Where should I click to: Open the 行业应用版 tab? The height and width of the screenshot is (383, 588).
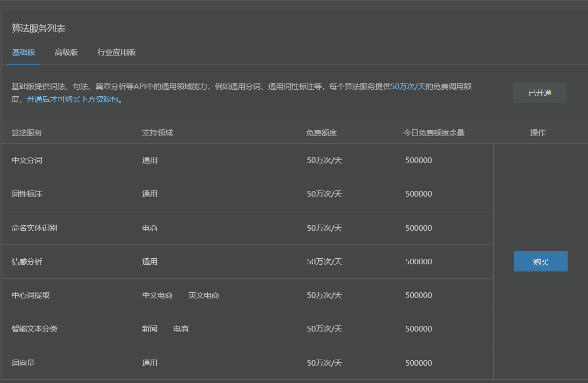116,52
